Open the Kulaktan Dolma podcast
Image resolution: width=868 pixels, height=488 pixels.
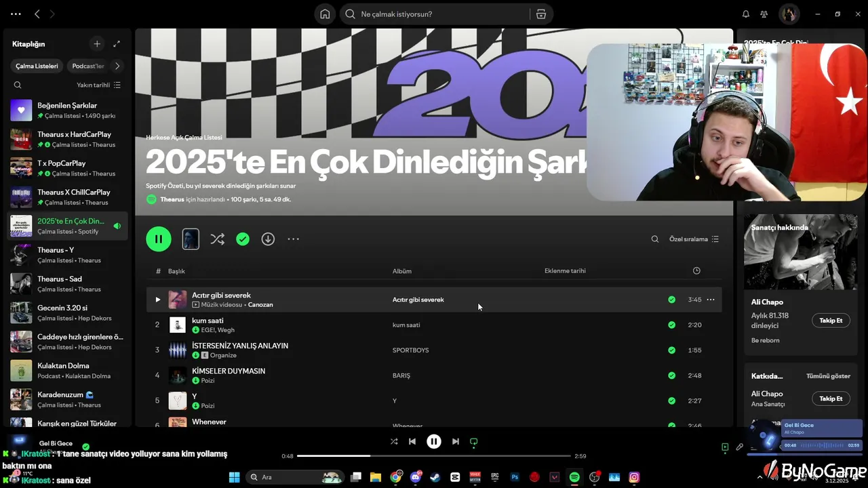(68, 371)
